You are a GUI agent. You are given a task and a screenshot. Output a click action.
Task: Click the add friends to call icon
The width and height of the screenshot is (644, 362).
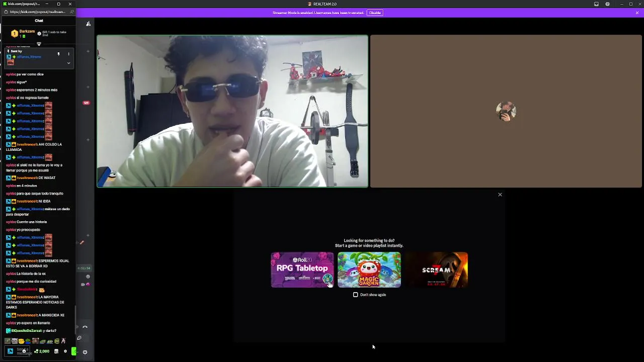(89, 24)
